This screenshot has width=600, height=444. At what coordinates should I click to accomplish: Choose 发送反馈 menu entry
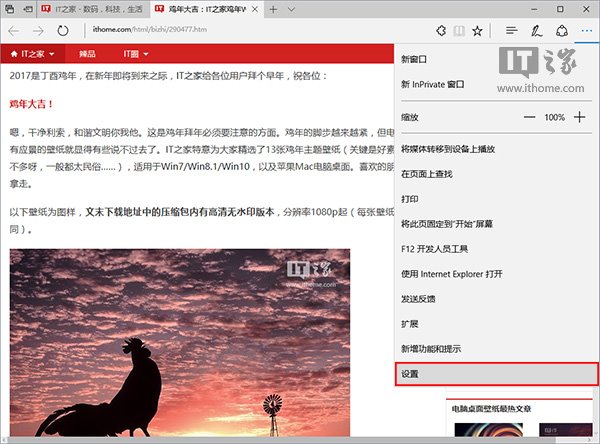click(497, 299)
